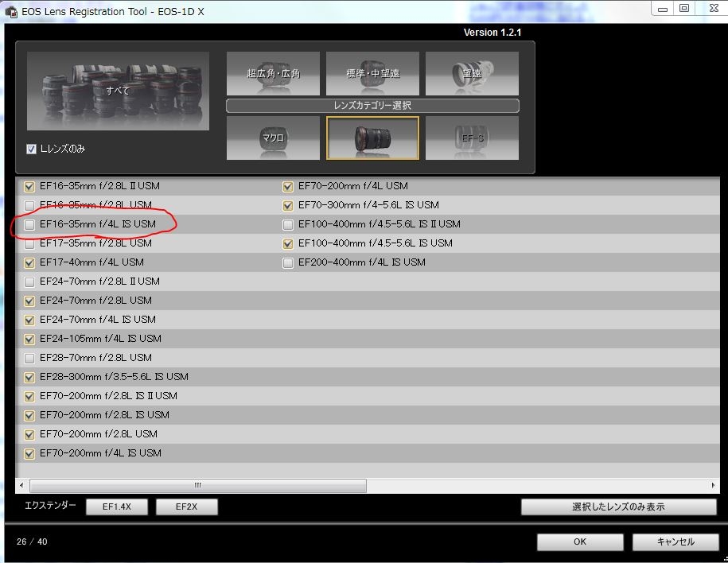Choose the EF-S lens category

pyautogui.click(x=472, y=138)
